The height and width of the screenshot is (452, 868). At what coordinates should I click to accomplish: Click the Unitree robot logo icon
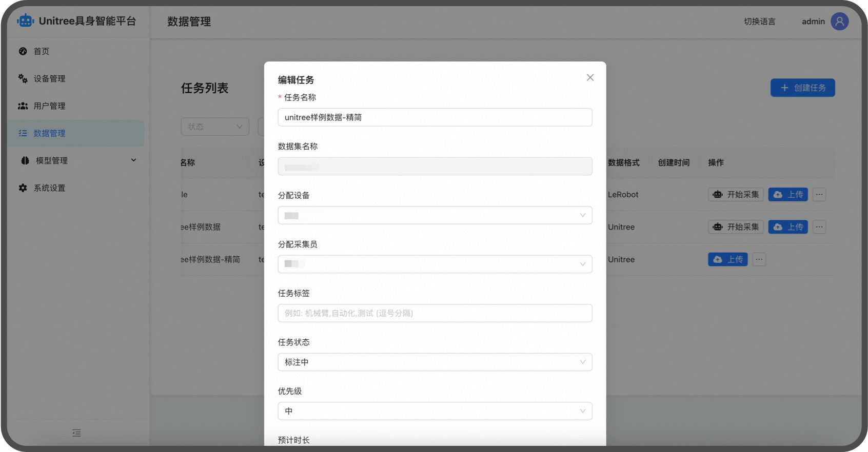point(25,21)
